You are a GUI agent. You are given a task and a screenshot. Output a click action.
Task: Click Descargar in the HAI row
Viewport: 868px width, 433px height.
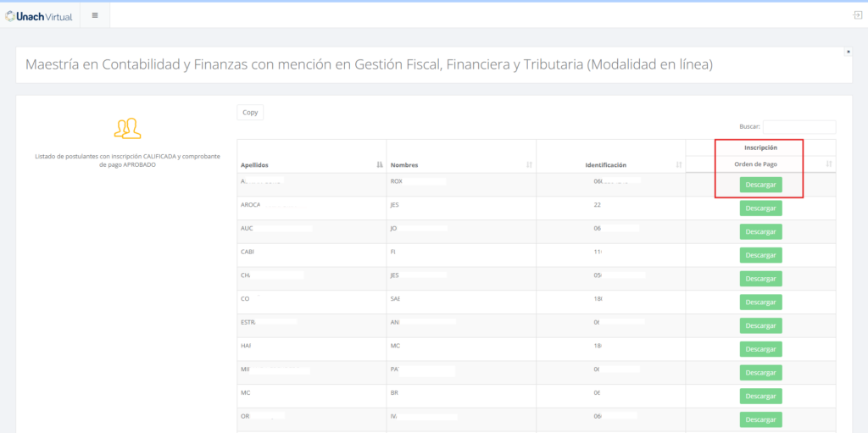point(760,349)
